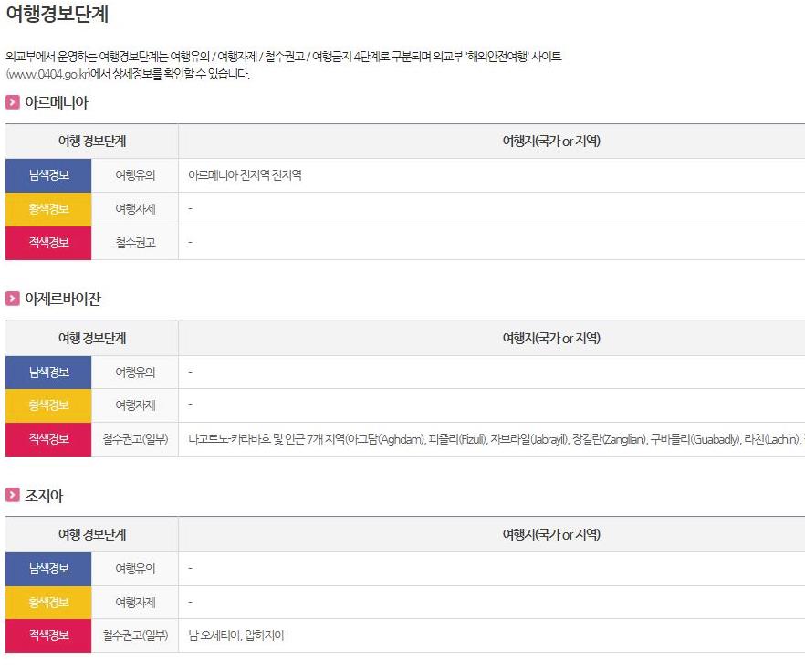Select the blue 남색경보 badge in 조지아 table
805x672 pixels.
tap(48, 568)
